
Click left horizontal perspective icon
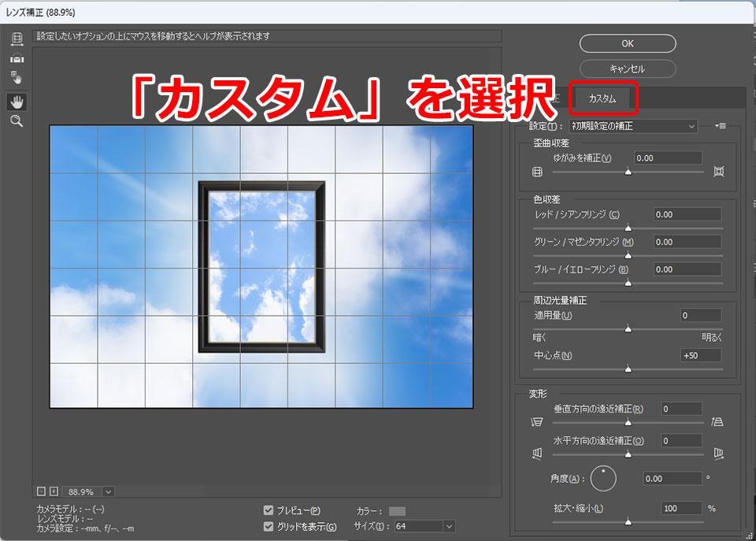pos(537,454)
